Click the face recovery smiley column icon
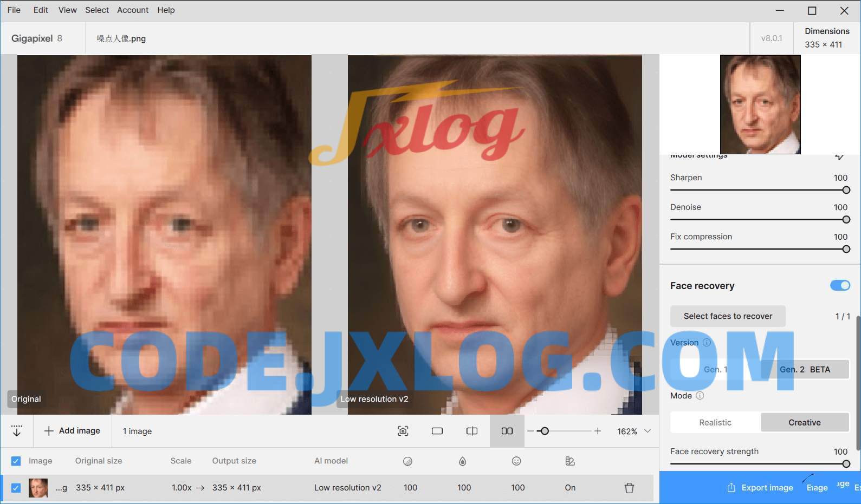The width and height of the screenshot is (861, 504). point(516,461)
